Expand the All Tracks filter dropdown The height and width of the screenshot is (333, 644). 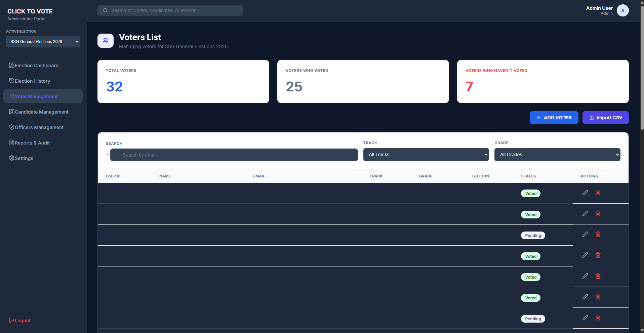click(426, 155)
